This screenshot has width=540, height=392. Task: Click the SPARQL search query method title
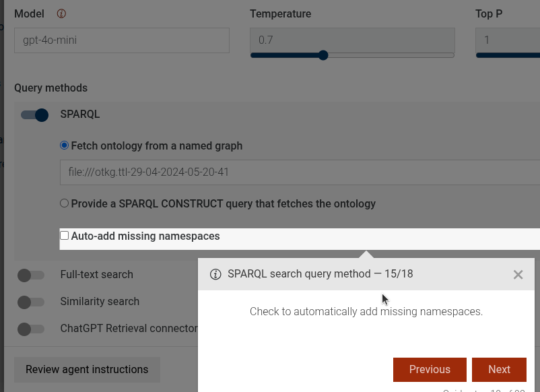click(320, 274)
